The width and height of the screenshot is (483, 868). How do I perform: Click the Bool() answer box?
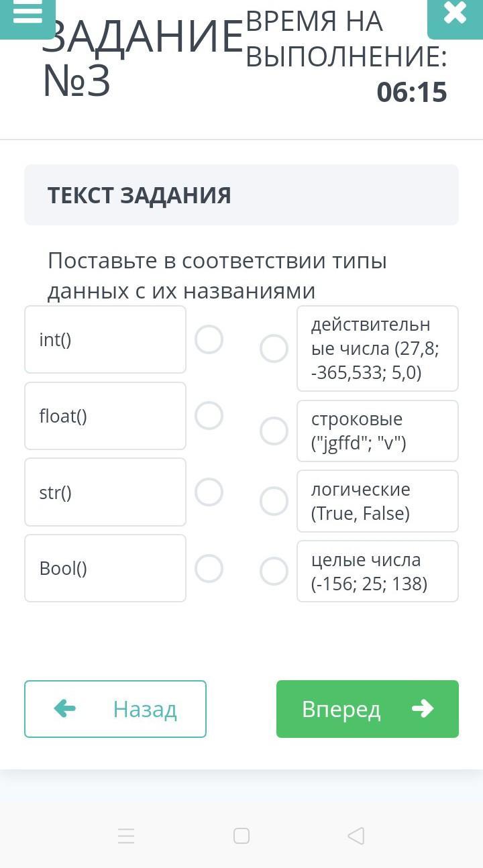[x=105, y=568]
